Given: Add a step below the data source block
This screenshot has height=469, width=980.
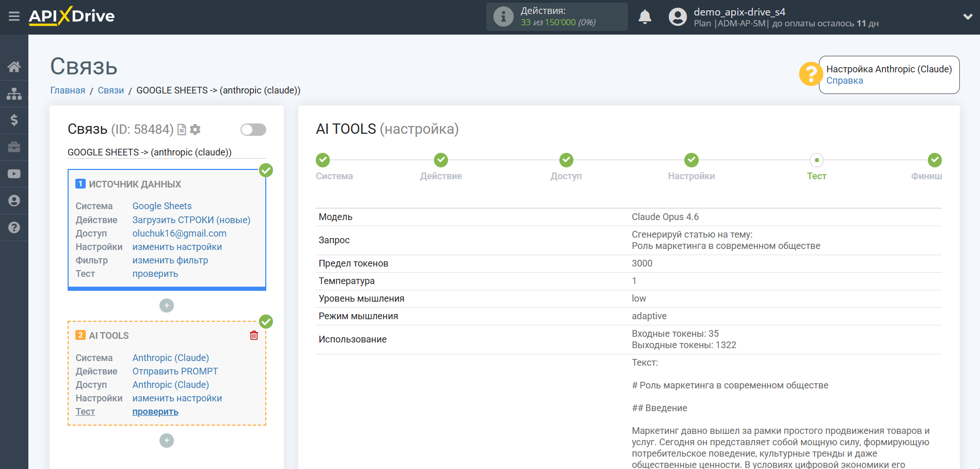Looking at the screenshot, I should click(x=167, y=306).
